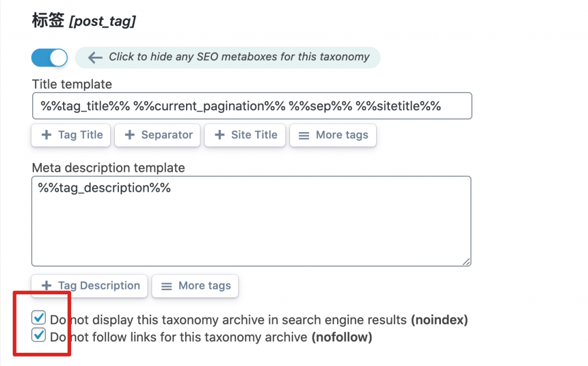Click the plus icon on Tag Description button
Viewport: 588px width, 366px height.
point(47,286)
